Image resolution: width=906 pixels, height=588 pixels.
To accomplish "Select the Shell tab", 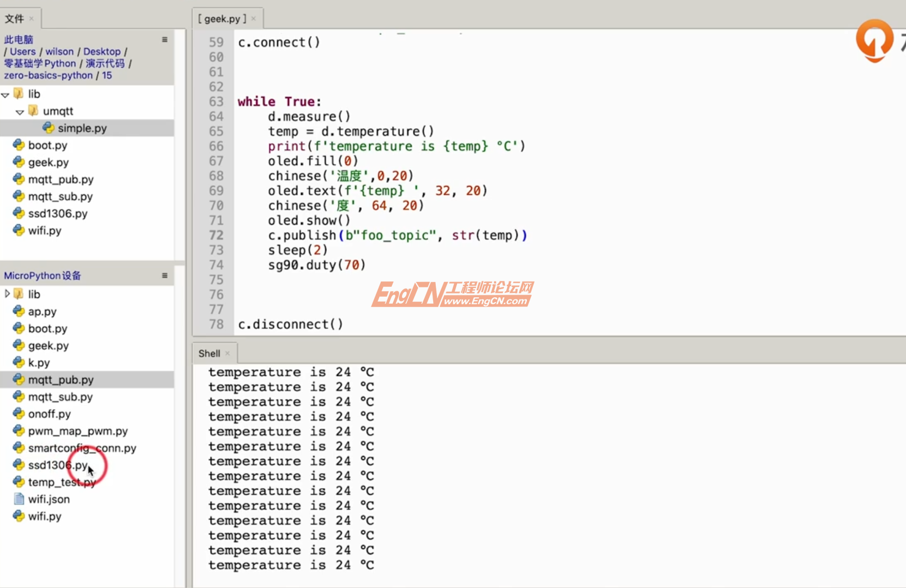I will 209,353.
